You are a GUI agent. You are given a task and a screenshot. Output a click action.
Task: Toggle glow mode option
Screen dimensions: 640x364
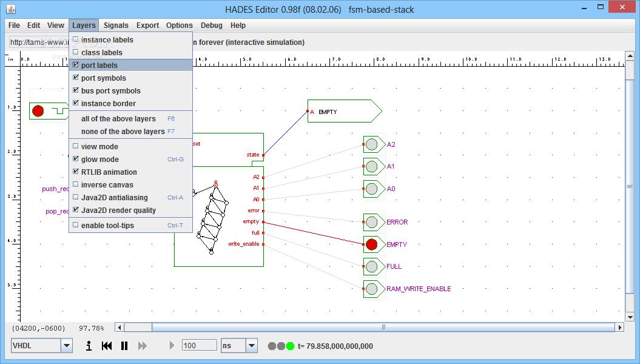click(130, 159)
